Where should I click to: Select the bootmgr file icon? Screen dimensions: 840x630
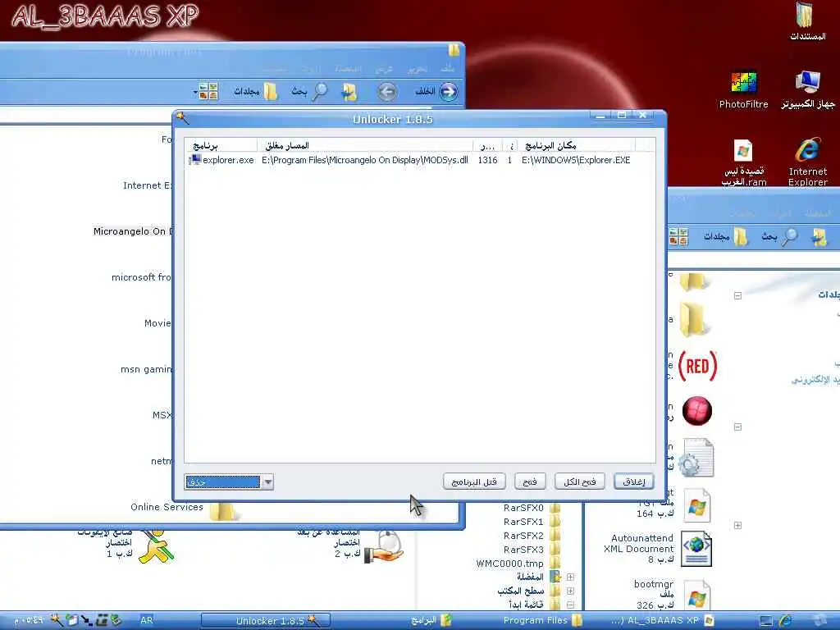point(696,596)
